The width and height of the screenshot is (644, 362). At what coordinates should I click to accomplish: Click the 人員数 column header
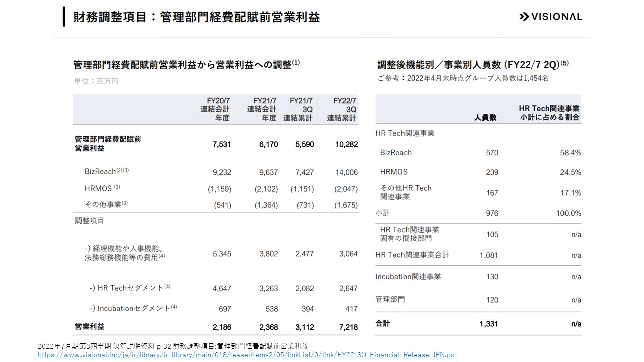coord(486,117)
